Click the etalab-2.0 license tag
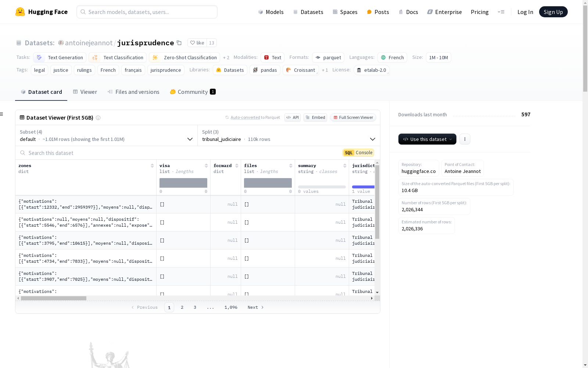This screenshot has width=588, height=368. click(x=372, y=70)
